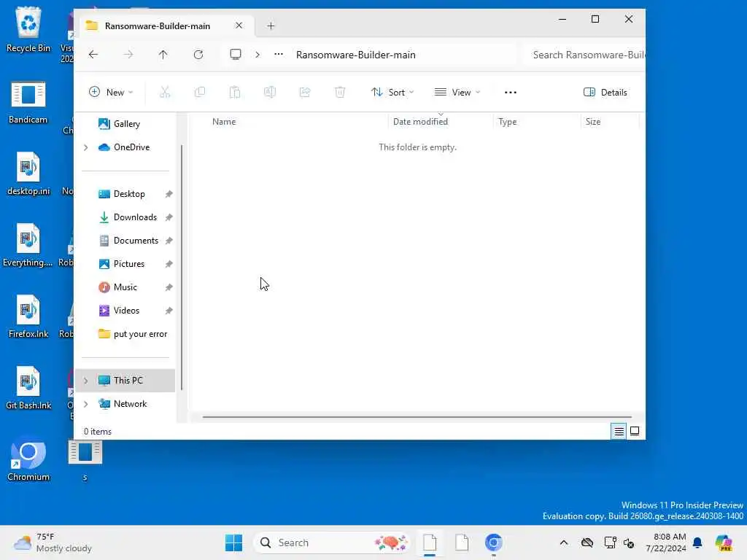Select the Bandicam desktop icon
The image size is (747, 560).
coord(28,102)
